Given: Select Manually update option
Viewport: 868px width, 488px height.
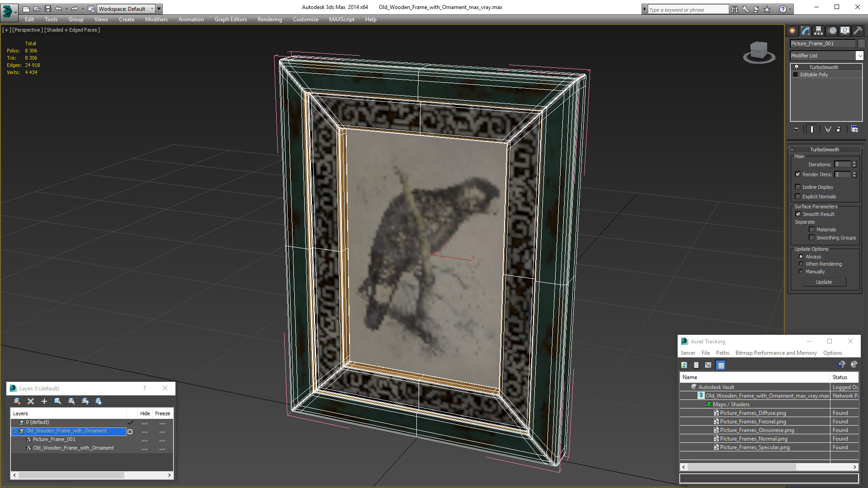Looking at the screenshot, I should (801, 272).
